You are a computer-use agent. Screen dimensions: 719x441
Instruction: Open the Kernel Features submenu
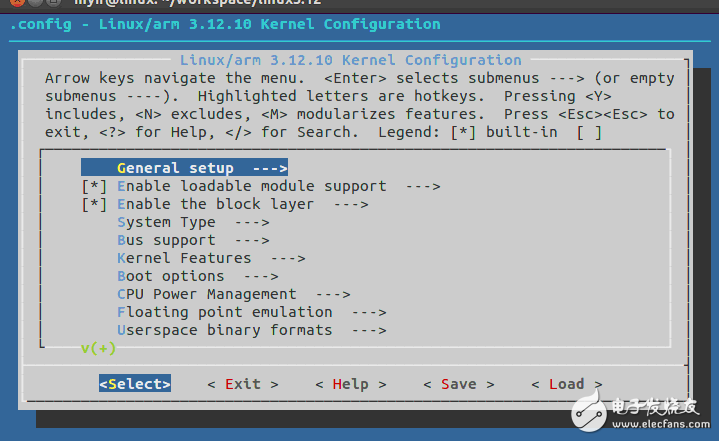point(184,258)
